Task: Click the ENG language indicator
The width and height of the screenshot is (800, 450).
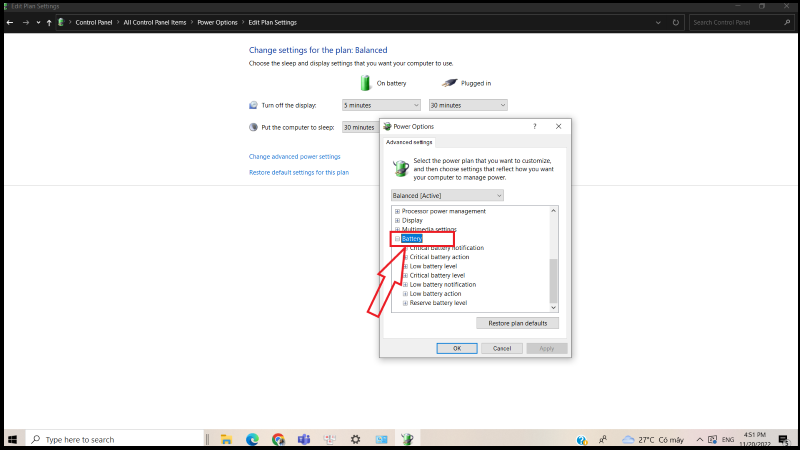Action: tap(728, 440)
